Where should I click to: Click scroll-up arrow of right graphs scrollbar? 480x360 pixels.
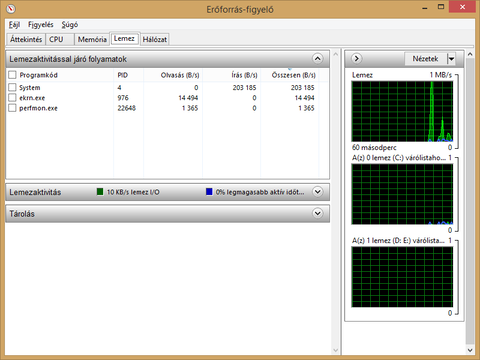point(470,54)
